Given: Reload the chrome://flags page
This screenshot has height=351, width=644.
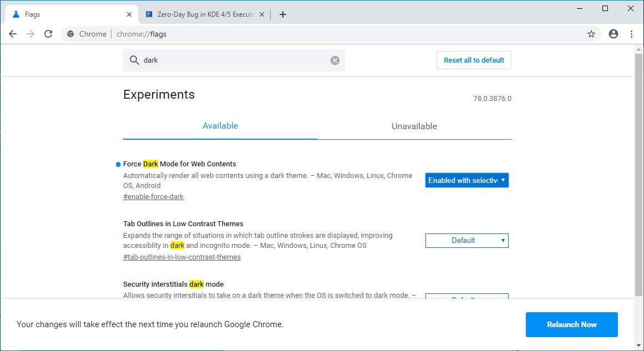Looking at the screenshot, I should (48, 34).
